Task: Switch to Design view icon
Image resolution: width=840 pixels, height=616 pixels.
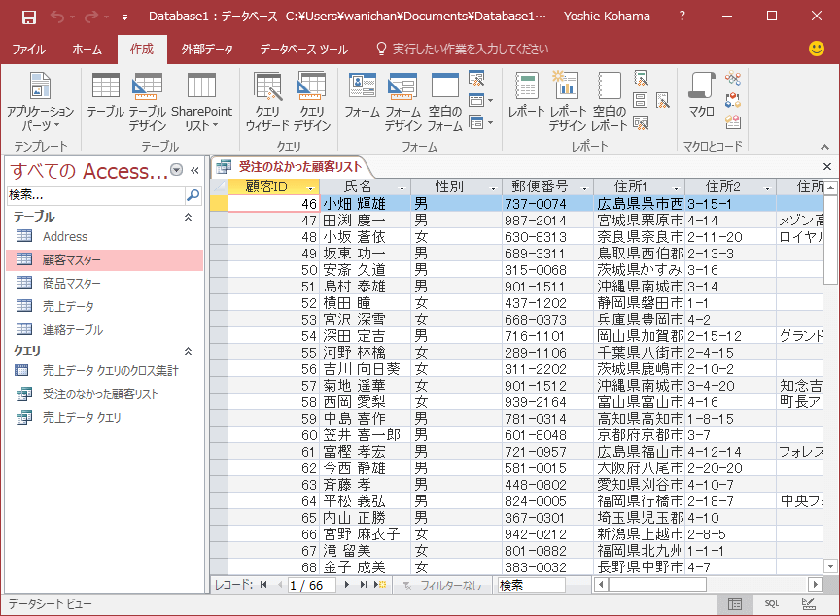Action: (x=808, y=604)
